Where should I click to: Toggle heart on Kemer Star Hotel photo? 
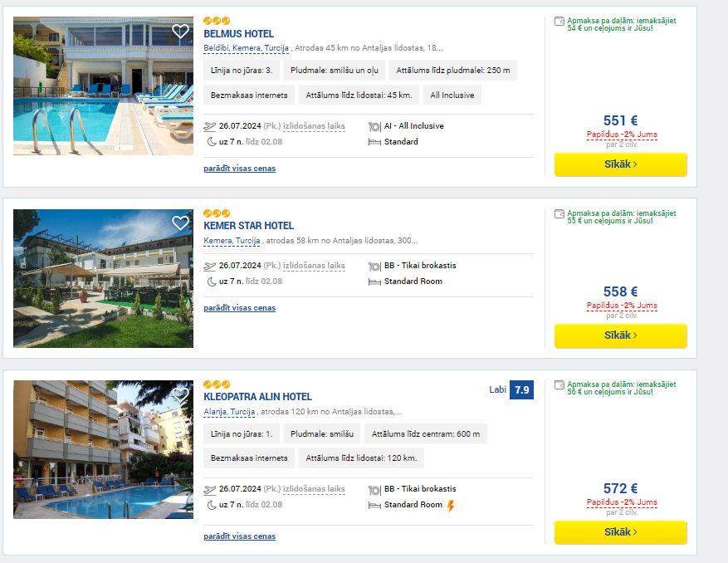[180, 223]
